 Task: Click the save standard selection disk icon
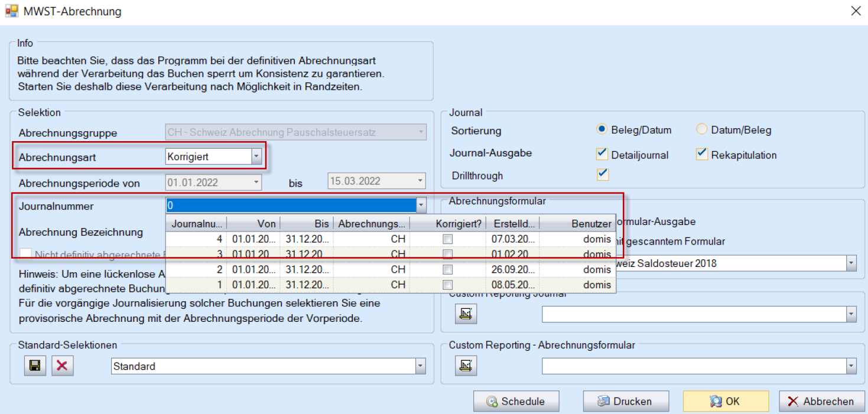[x=35, y=366]
